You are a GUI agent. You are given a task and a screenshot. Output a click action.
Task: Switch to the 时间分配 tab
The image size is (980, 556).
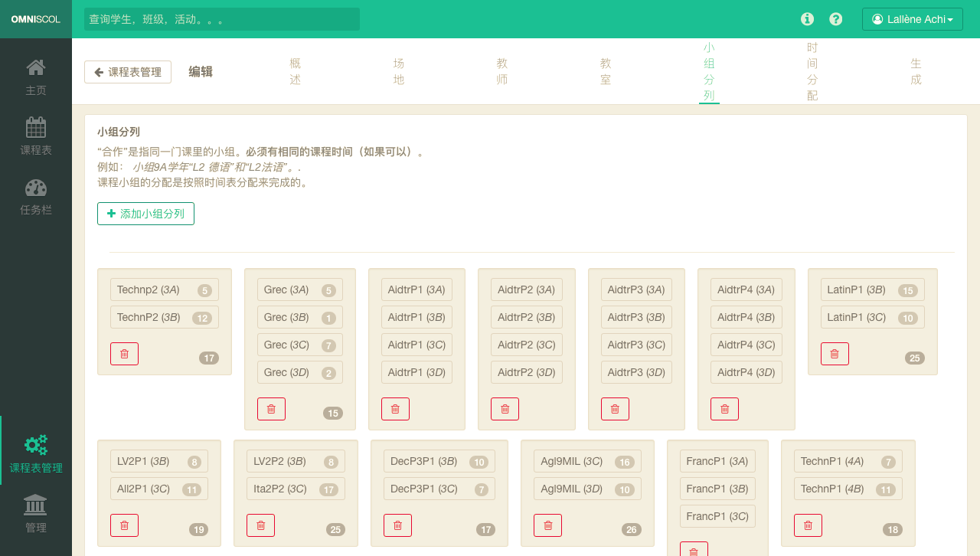coord(812,71)
